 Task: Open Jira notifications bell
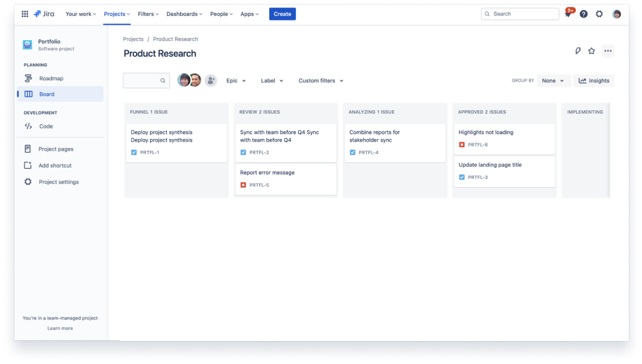568,14
